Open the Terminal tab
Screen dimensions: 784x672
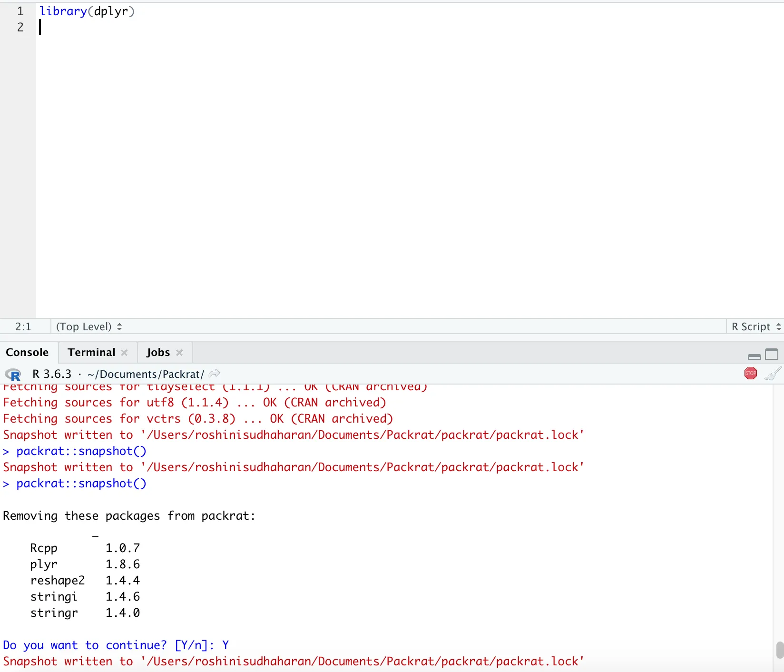pyautogui.click(x=91, y=353)
